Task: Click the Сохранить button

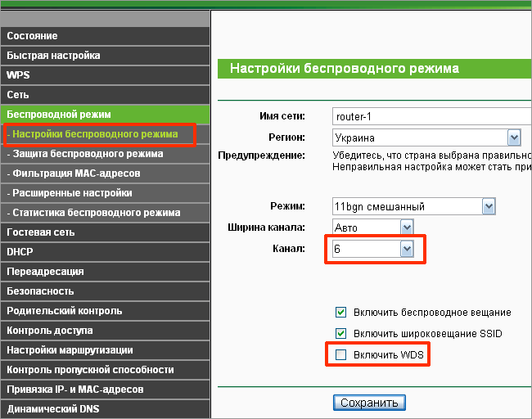Action: point(369,403)
